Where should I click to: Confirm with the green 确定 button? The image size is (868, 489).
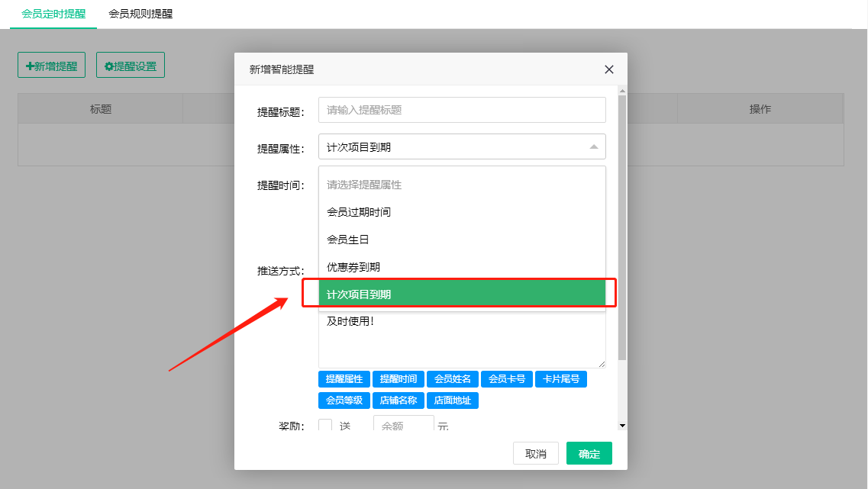pos(589,454)
